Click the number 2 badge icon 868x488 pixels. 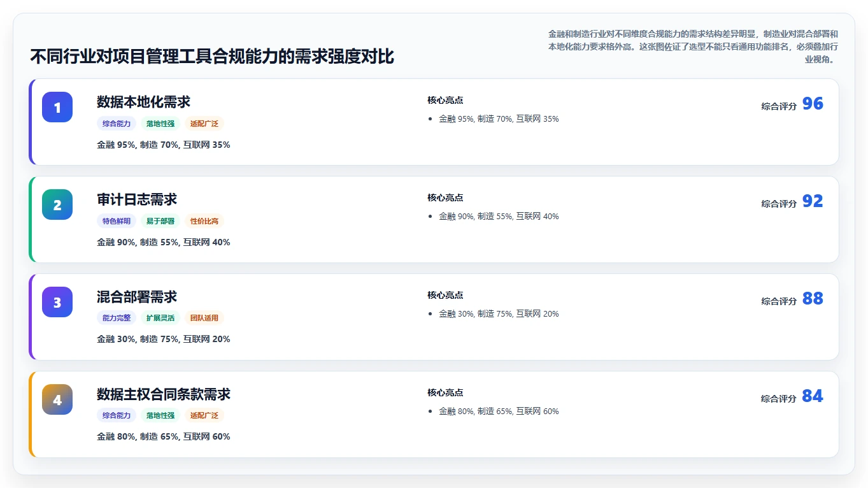[x=57, y=205]
